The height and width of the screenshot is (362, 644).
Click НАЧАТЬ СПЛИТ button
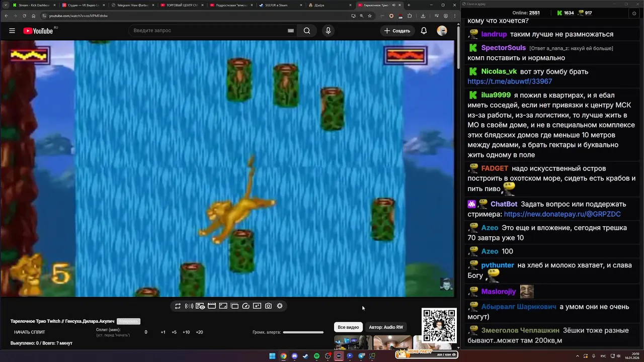(30, 332)
